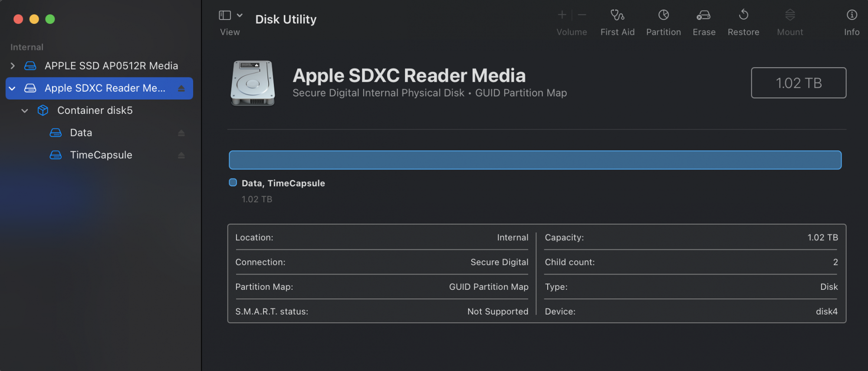Click the Child count value 2

click(835, 262)
